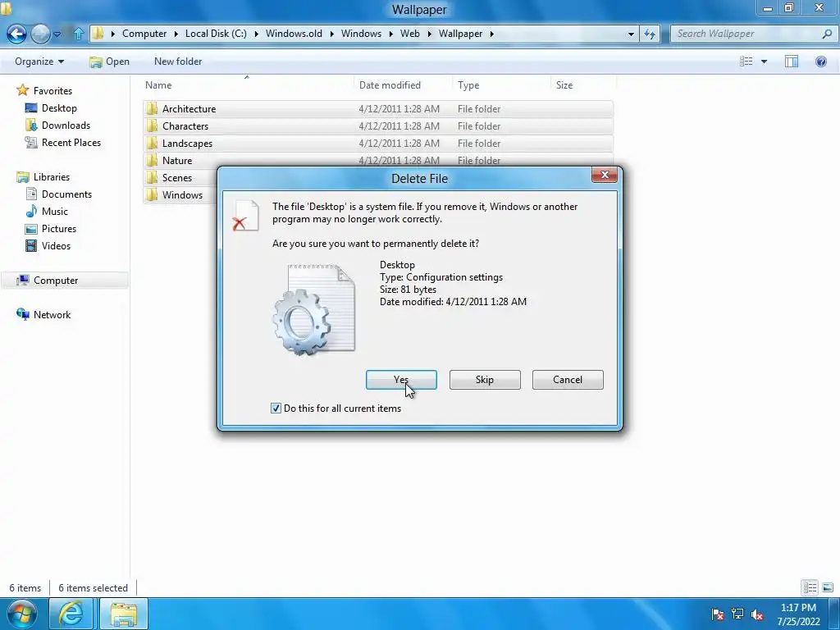The image size is (840, 630).
Task: Open the Windows Start button
Action: click(x=21, y=614)
